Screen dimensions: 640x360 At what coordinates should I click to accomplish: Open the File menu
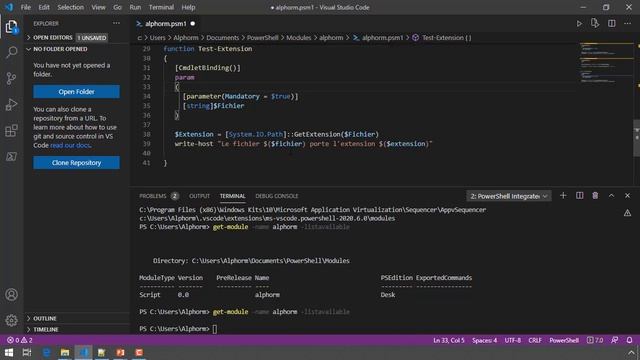(25, 7)
